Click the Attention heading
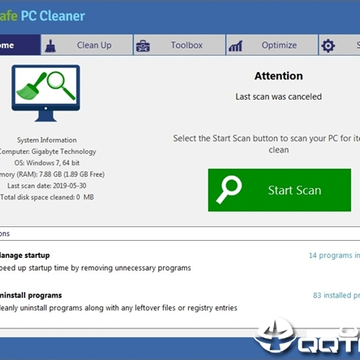This screenshot has height=360, width=360. tap(279, 76)
